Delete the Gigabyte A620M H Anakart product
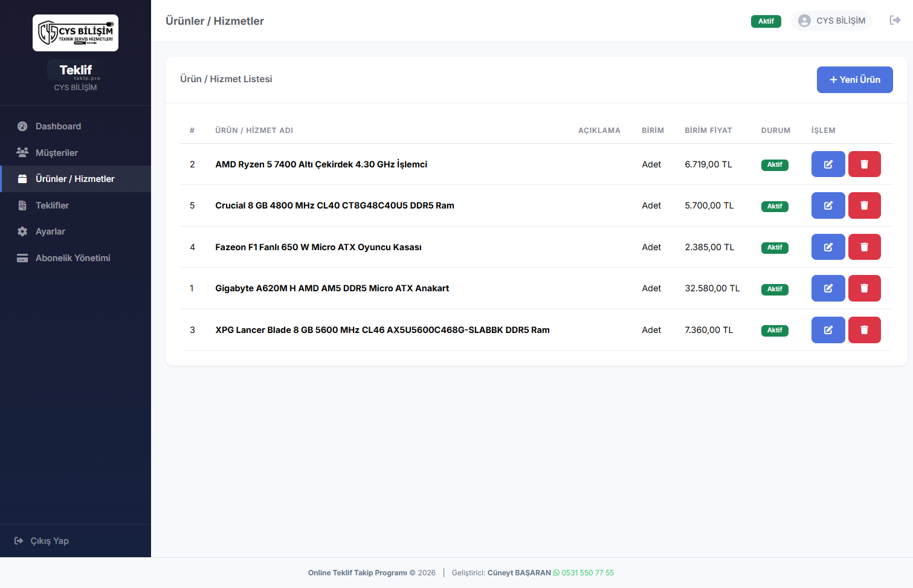The width and height of the screenshot is (913, 588). coord(865,288)
